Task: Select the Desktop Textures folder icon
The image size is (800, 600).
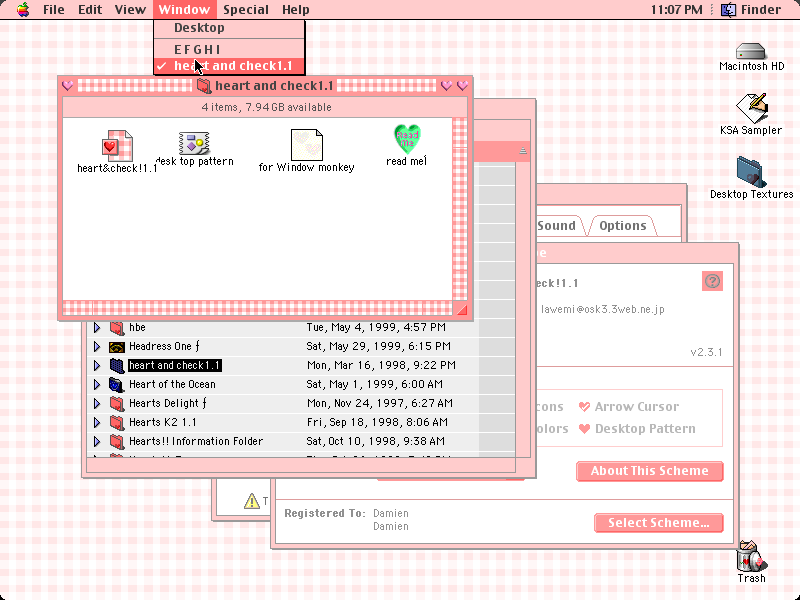Action: click(x=751, y=172)
